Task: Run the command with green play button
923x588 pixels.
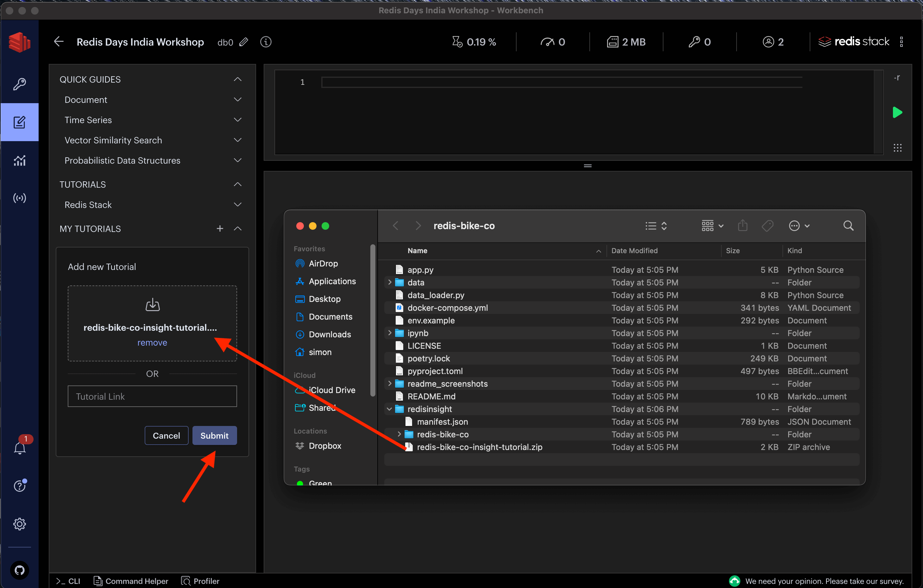Action: coord(897,113)
